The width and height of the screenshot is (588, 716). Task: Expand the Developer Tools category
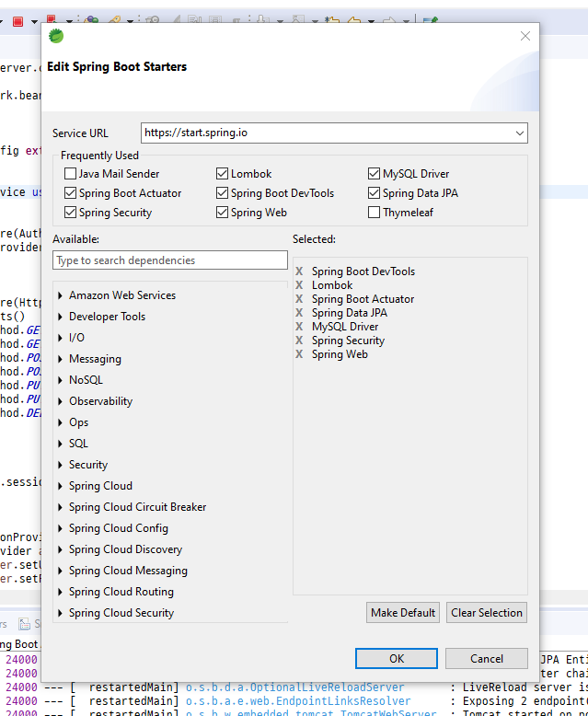pyautogui.click(x=60, y=317)
